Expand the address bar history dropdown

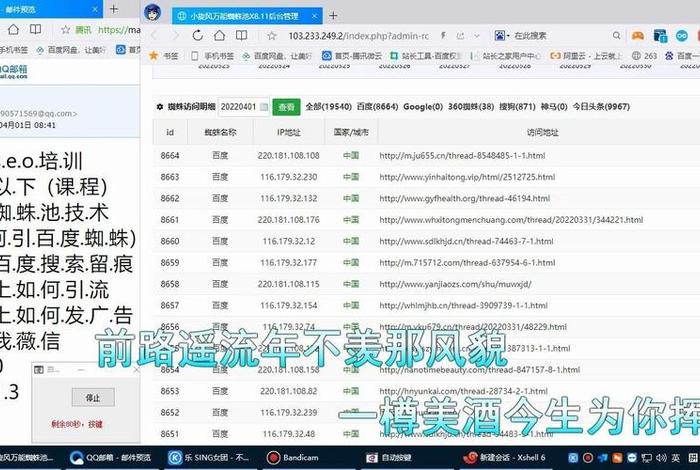pos(477,36)
